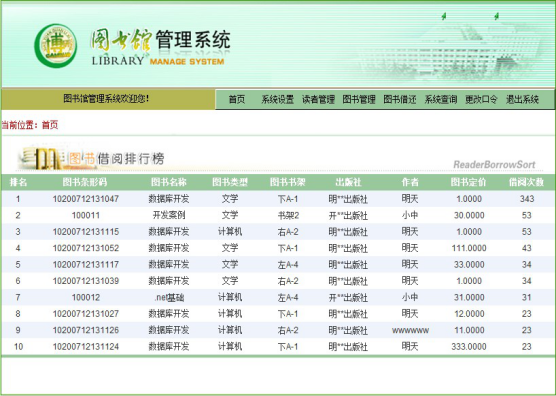Click the 图书类型 column header
Image resolution: width=556 pixels, height=396 pixels.
tap(230, 182)
